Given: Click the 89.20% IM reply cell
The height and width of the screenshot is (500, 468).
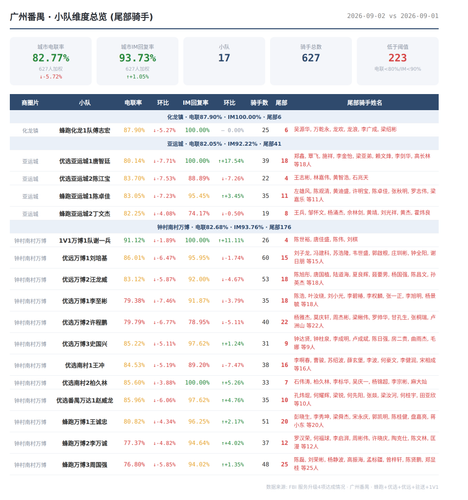Looking at the screenshot, I should tap(199, 365).
